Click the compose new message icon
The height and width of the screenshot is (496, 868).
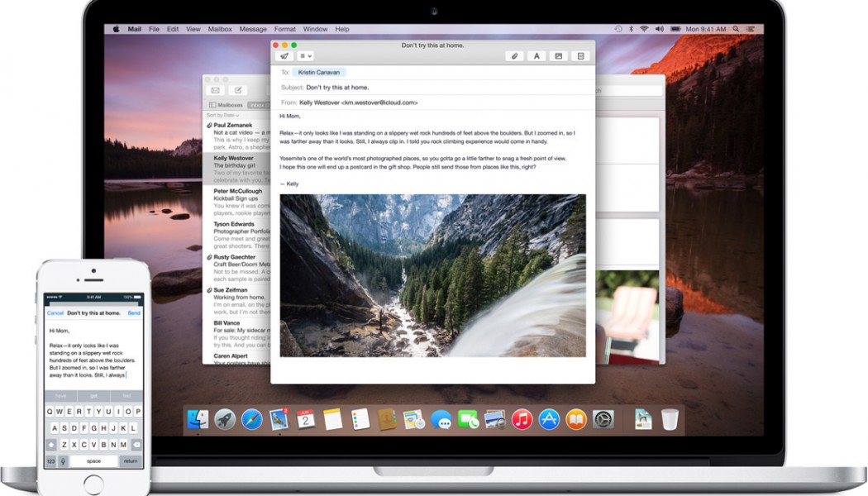point(237,90)
